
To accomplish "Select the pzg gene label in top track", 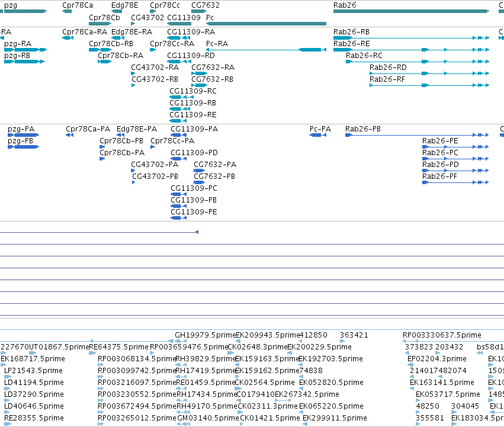I will [11, 5].
